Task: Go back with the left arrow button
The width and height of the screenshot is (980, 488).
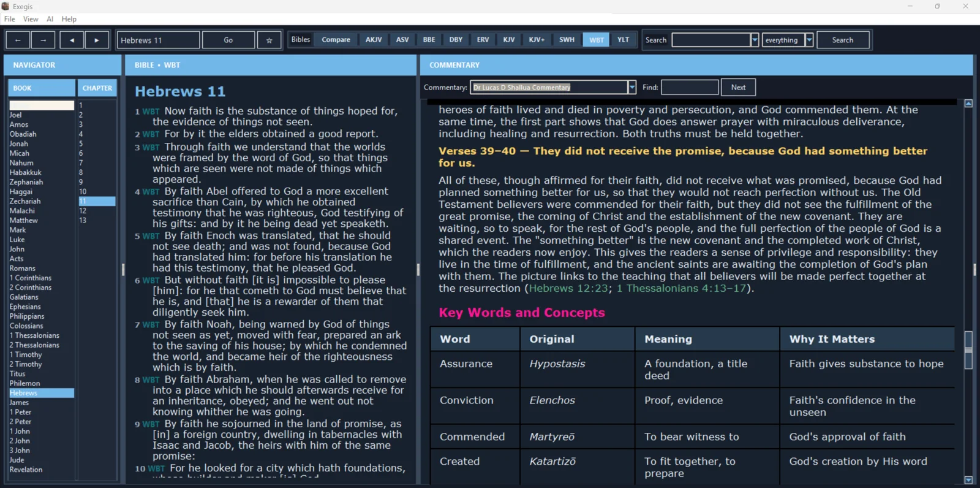Action: (x=18, y=40)
